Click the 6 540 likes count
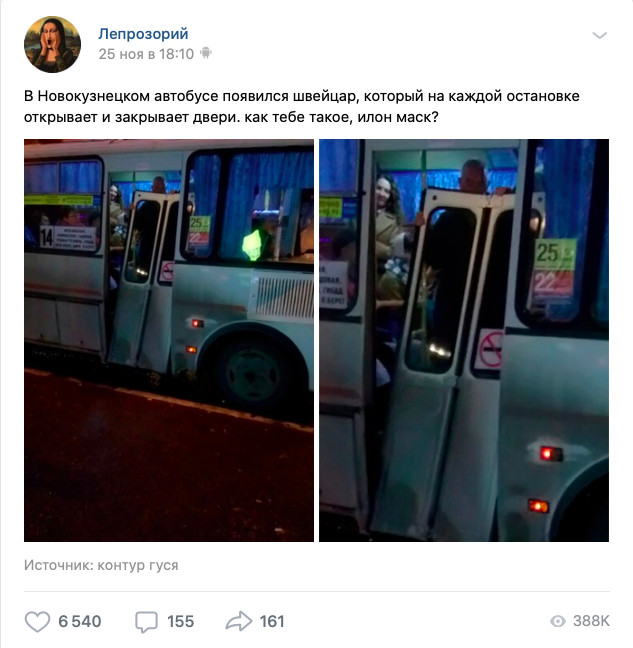633x648 pixels. click(x=80, y=621)
